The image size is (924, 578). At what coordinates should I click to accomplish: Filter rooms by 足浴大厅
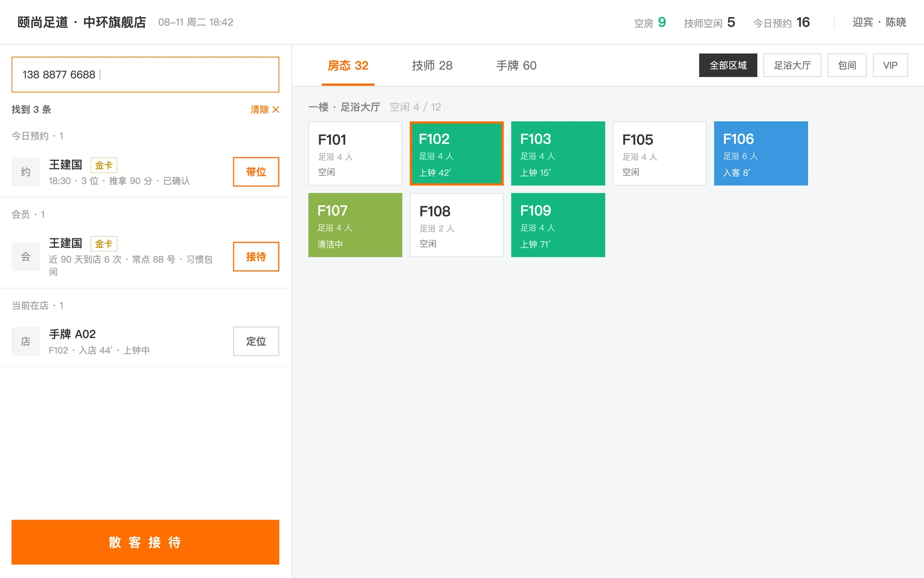click(x=792, y=65)
